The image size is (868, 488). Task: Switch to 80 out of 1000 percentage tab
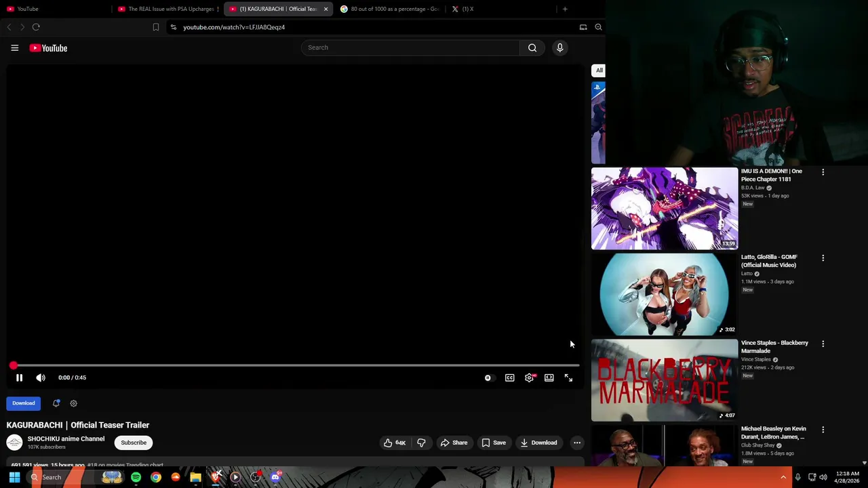click(x=390, y=9)
